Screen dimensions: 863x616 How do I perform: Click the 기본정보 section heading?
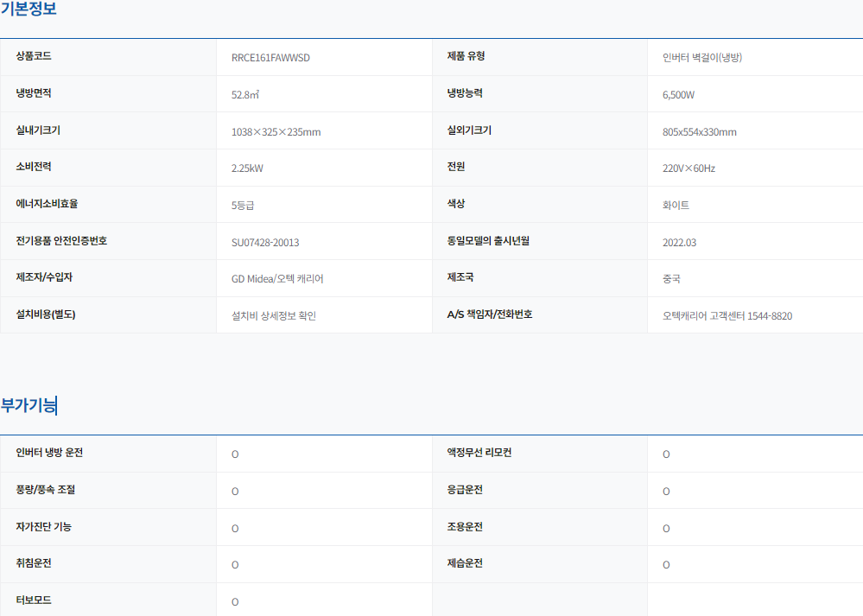29,10
